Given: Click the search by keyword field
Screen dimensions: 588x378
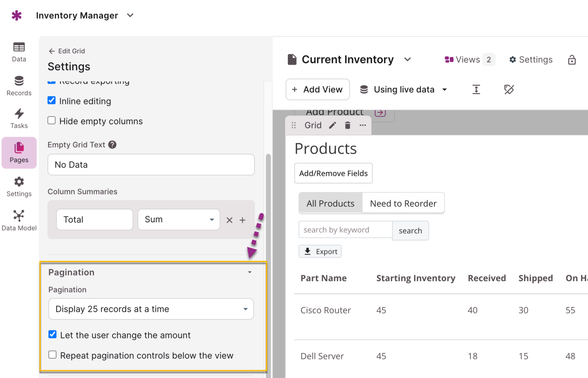Looking at the screenshot, I should [345, 230].
